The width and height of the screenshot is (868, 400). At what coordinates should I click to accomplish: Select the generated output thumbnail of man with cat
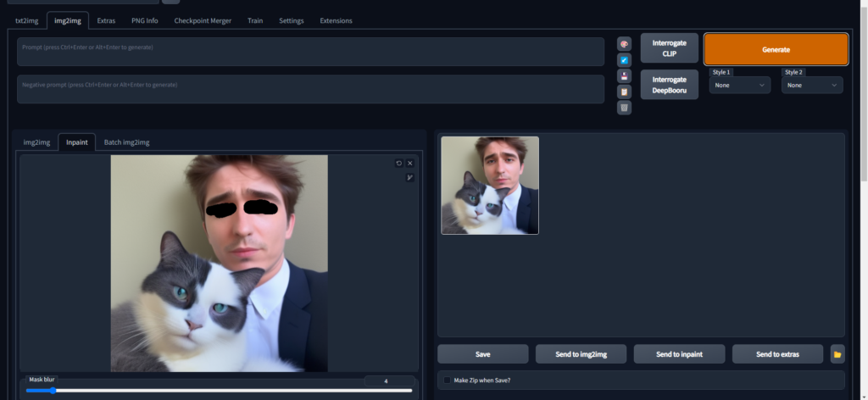click(x=490, y=186)
